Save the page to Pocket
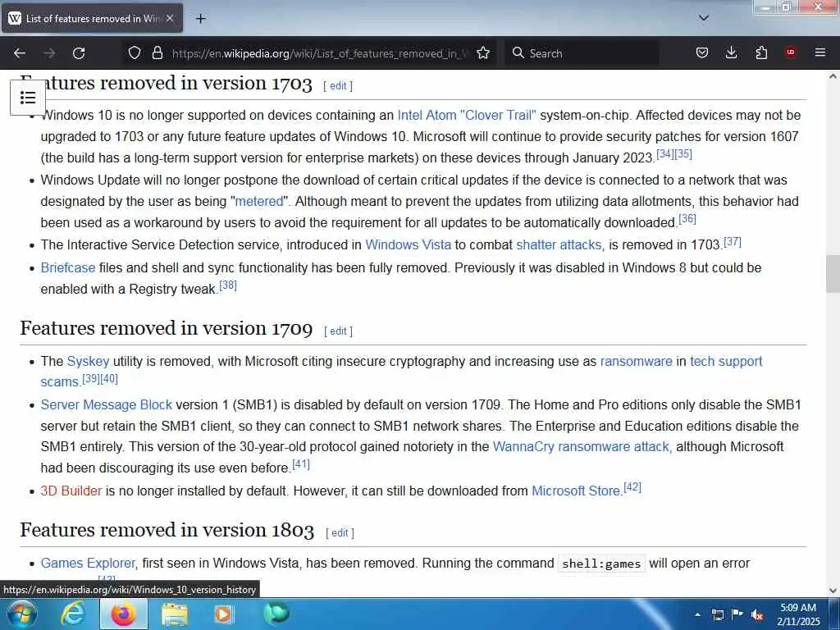Image resolution: width=840 pixels, height=630 pixels. (x=702, y=53)
